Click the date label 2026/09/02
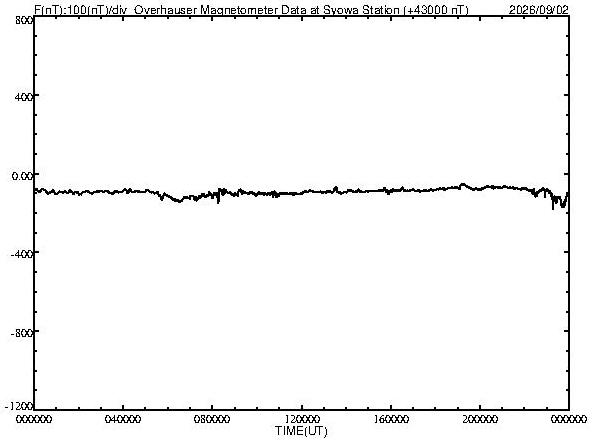Image resolution: width=592 pixels, height=440 pixels. pos(538,10)
